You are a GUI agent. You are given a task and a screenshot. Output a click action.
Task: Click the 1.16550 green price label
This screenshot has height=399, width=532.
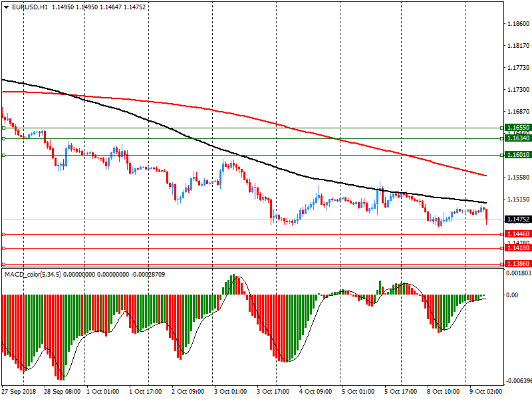[517, 128]
